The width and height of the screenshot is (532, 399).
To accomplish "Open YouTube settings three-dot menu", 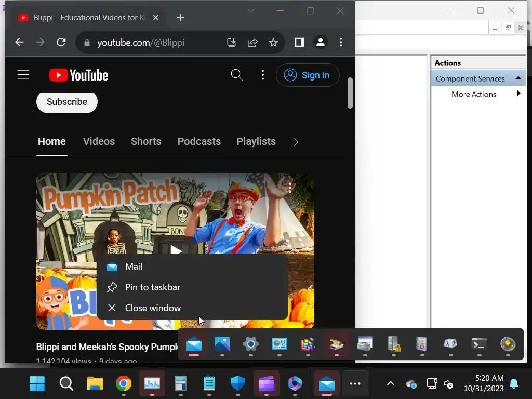I will coord(262,75).
